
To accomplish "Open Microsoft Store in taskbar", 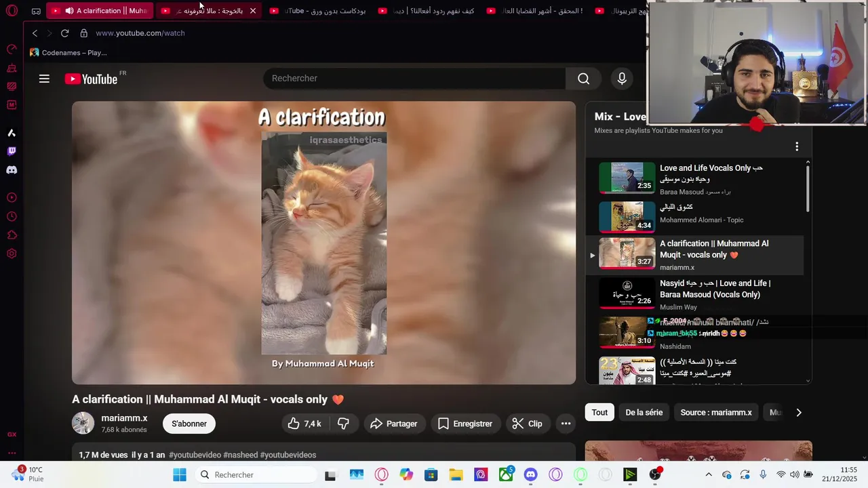I will (x=431, y=475).
